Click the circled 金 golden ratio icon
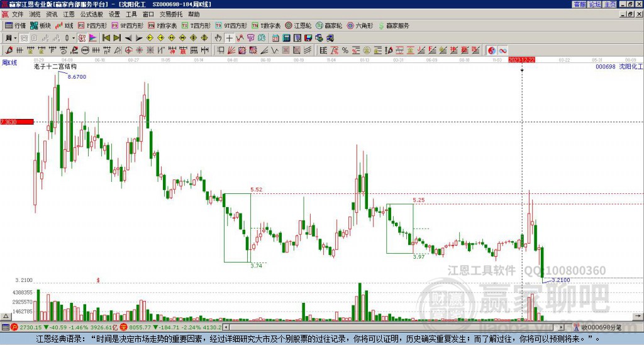 (x=367, y=50)
